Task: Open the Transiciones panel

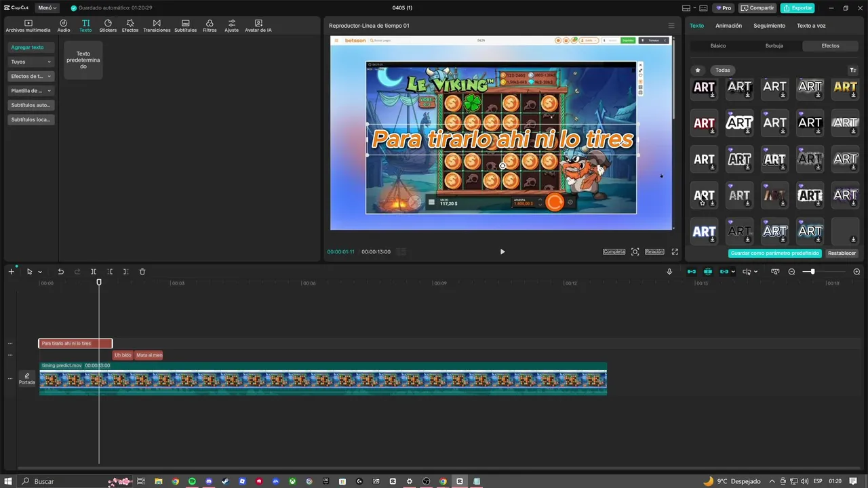Action: pos(157,26)
